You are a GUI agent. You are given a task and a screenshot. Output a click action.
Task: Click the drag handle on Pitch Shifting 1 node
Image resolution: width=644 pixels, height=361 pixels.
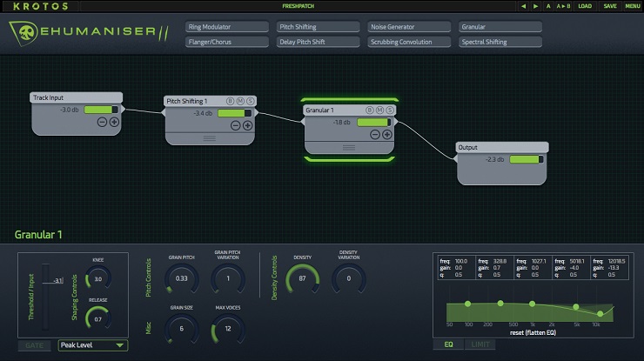(209, 138)
